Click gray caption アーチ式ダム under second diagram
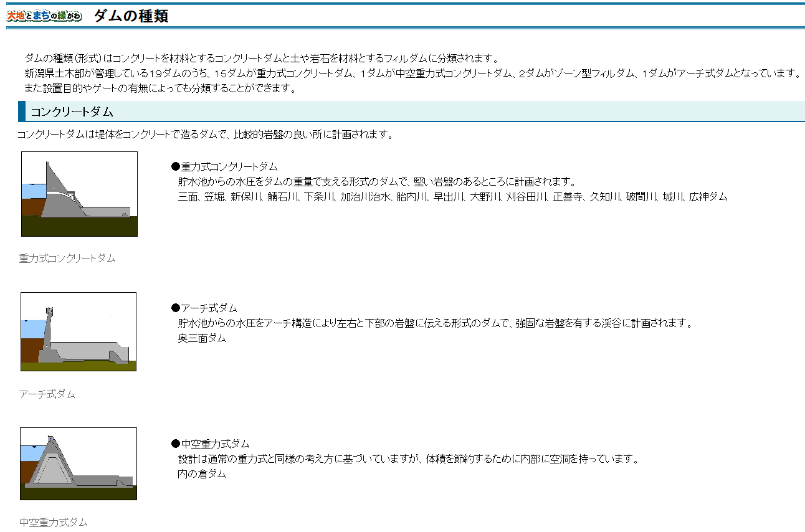This screenshot has height=532, width=805. tap(47, 394)
